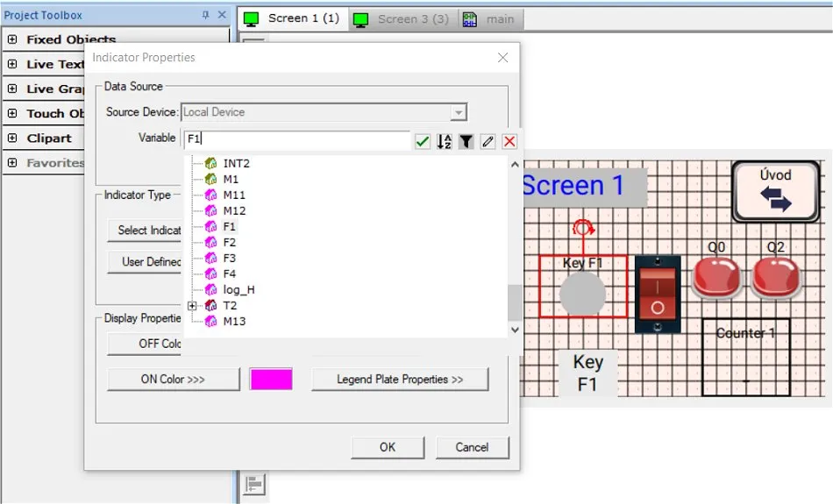Viewport: 833px width, 504px height.
Task: Open the Source Device dropdown
Action: (x=458, y=112)
